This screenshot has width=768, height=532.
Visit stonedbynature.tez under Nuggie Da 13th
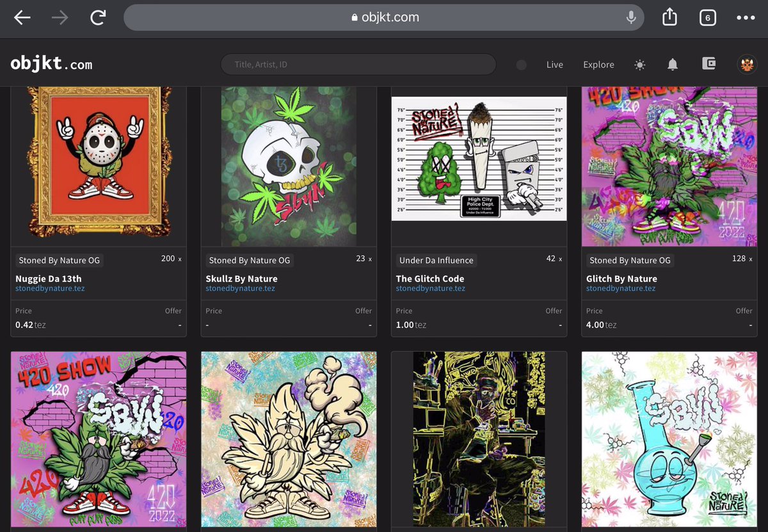coord(50,289)
